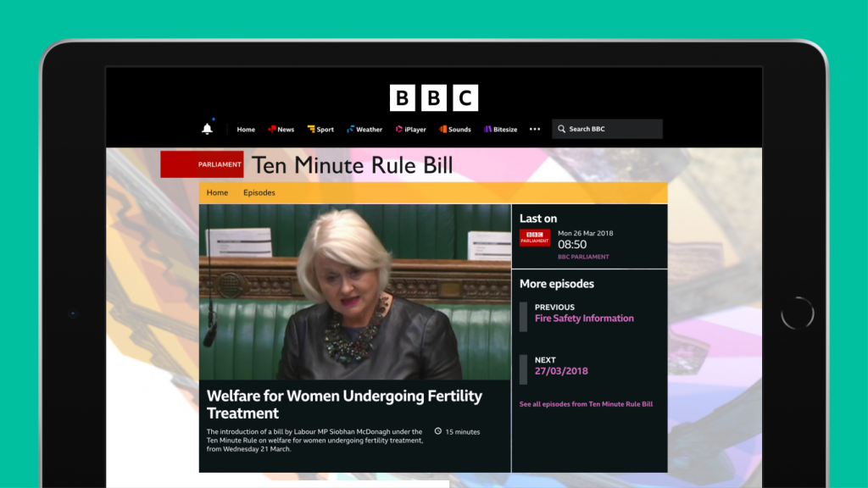Image resolution: width=868 pixels, height=488 pixels.
Task: Click the search magnifier icon
Action: click(x=561, y=129)
